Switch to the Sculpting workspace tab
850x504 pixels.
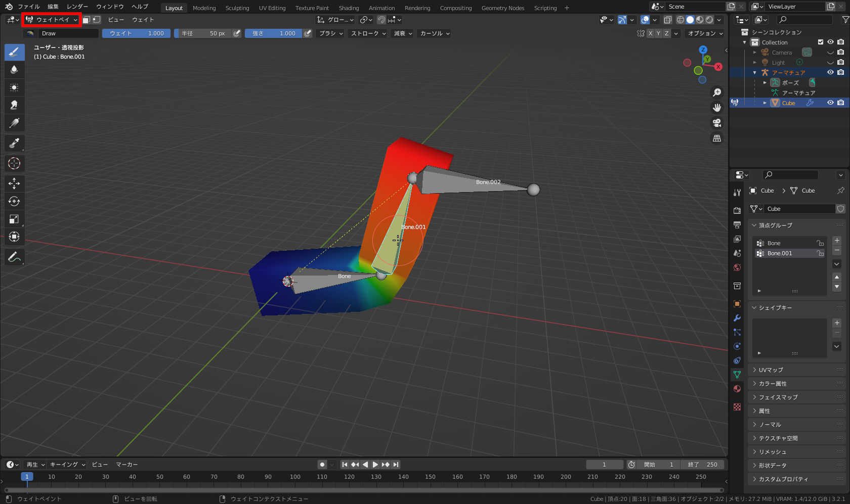click(x=237, y=8)
